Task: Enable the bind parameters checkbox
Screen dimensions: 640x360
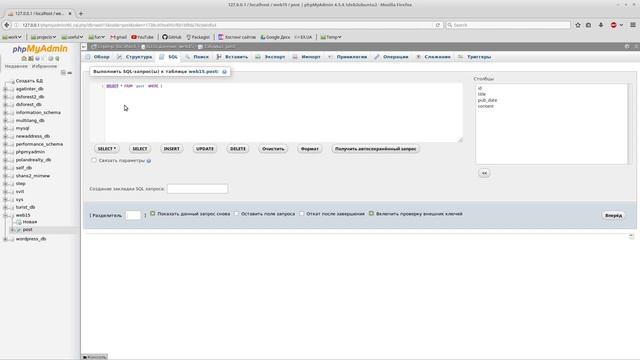Action: click(x=94, y=160)
